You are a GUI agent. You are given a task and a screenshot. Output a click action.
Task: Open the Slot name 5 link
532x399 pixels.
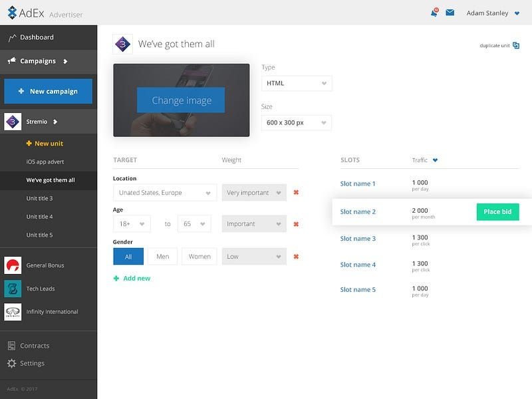tap(358, 290)
